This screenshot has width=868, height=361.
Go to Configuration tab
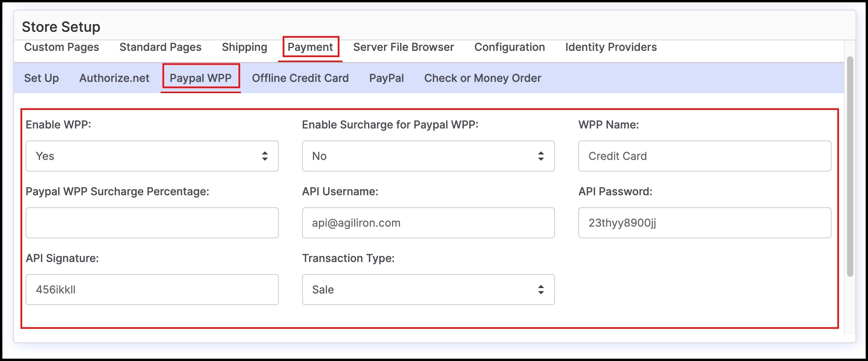pyautogui.click(x=510, y=47)
